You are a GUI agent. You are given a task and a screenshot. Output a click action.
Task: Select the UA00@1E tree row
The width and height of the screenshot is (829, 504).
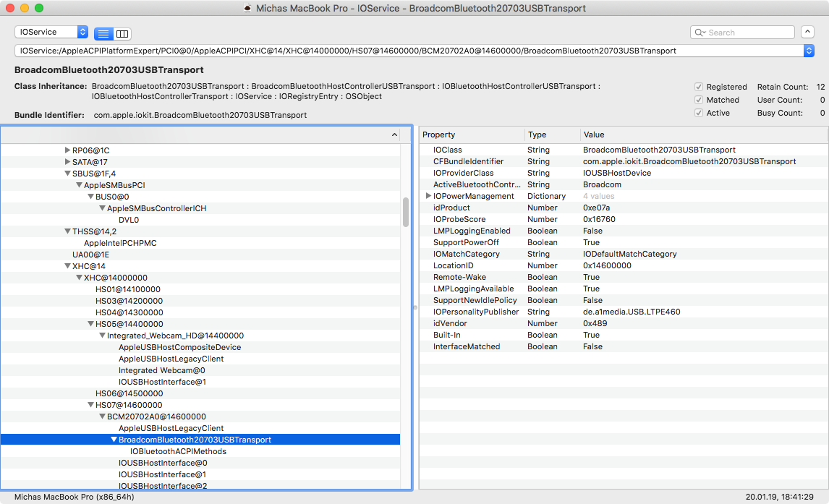click(200, 255)
